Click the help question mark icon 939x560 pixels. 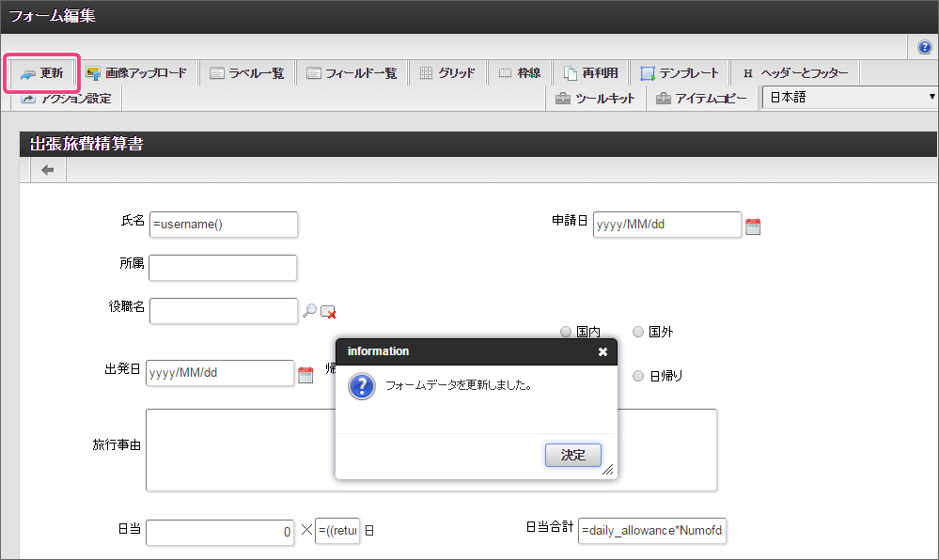[x=924, y=47]
